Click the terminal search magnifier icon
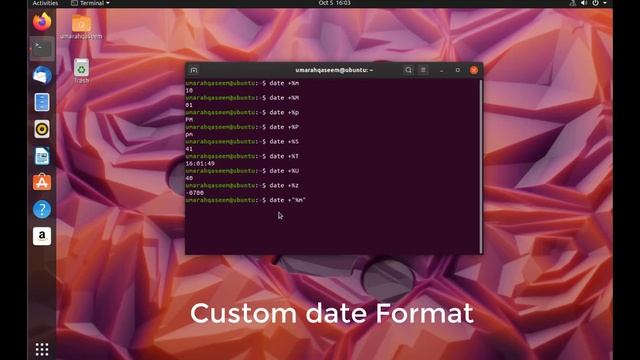 coord(408,70)
